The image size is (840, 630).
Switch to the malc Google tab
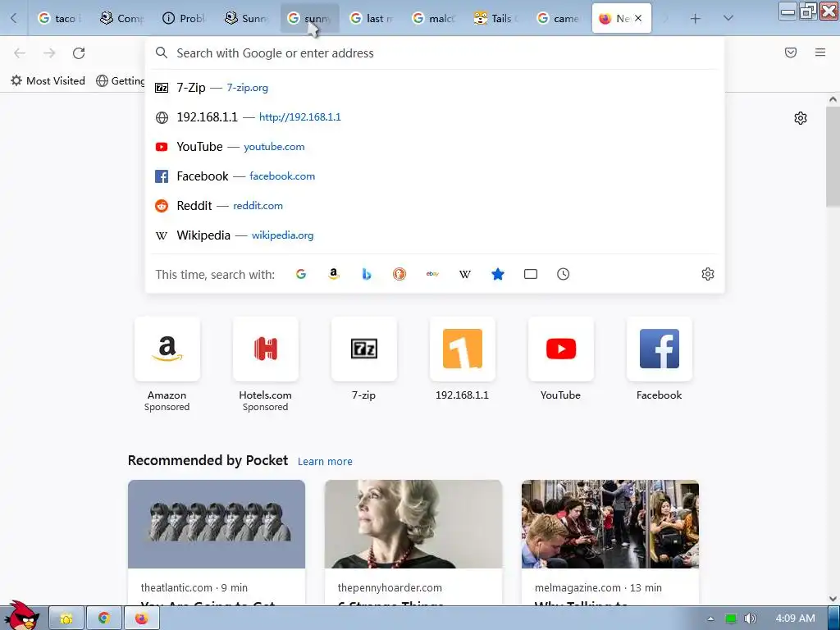tap(433, 18)
